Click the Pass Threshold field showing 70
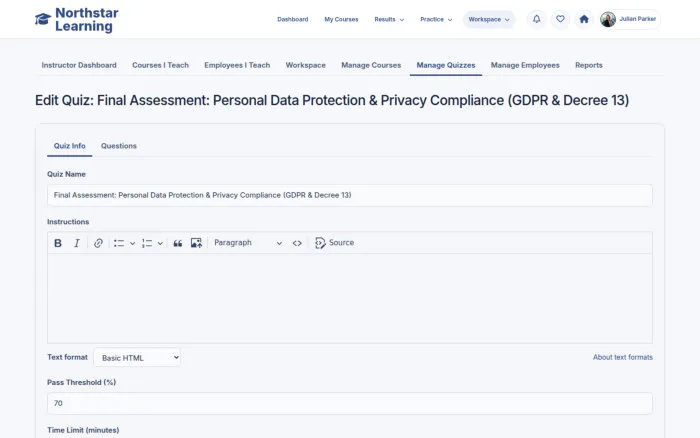 tap(350, 403)
